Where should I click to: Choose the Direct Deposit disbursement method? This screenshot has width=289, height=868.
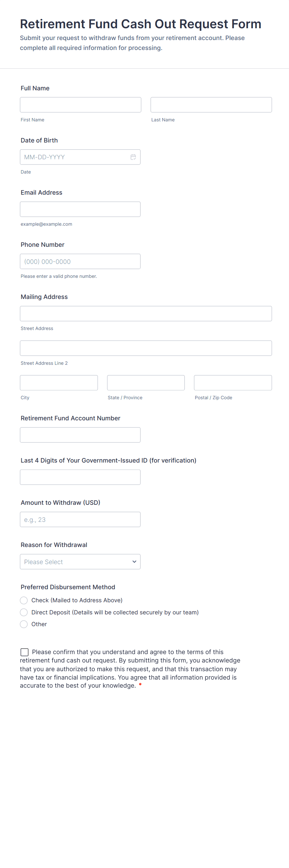[x=24, y=612]
